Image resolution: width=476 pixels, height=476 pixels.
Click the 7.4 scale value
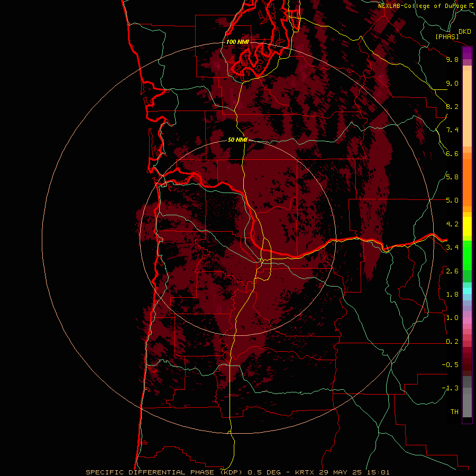[452, 130]
